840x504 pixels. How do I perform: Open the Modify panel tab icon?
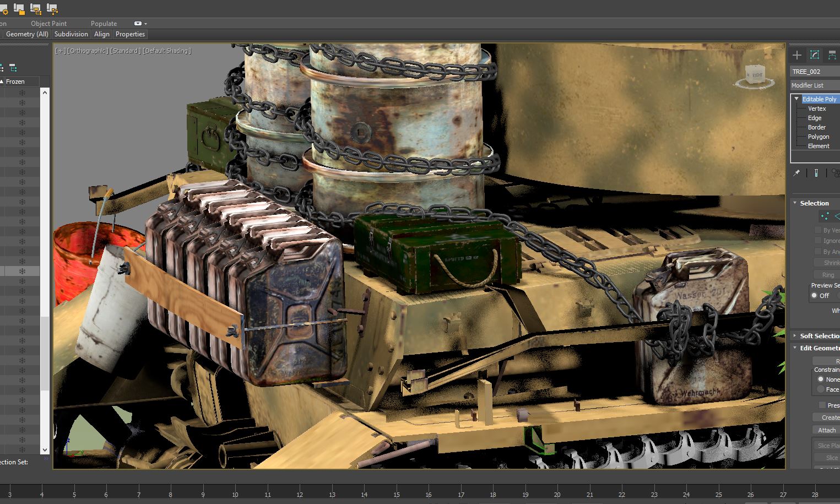(815, 55)
